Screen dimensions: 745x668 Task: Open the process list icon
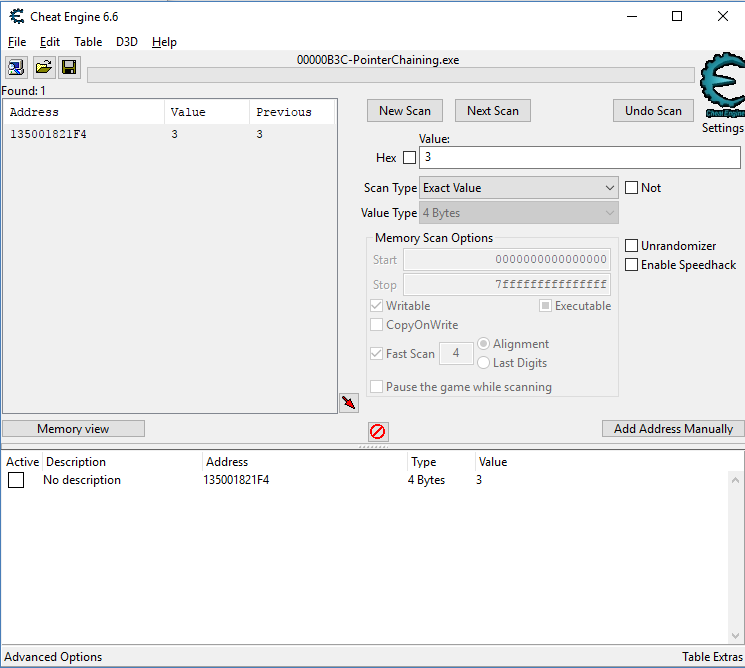point(17,67)
